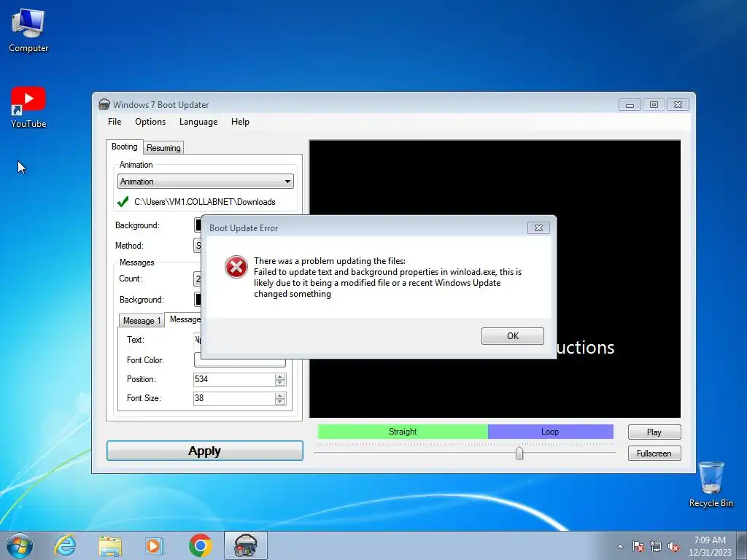Close the Boot Update Error dialog

(538, 227)
